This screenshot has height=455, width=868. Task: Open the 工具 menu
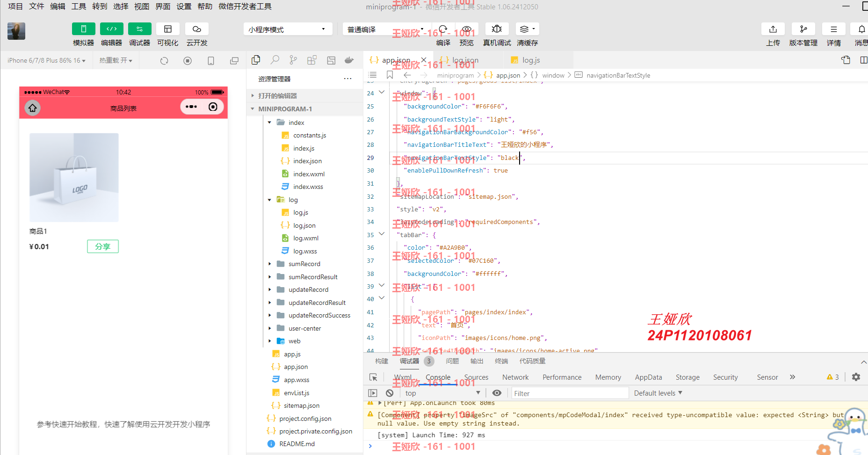79,6
